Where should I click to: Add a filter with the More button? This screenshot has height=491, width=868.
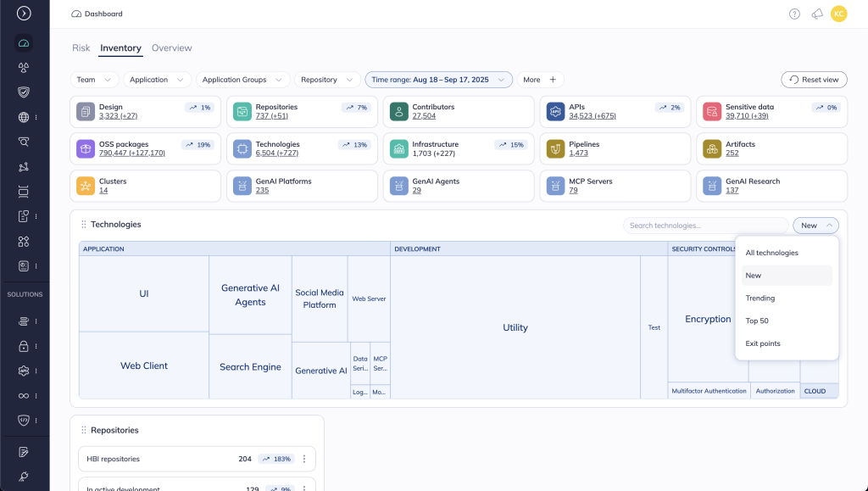[x=540, y=80]
